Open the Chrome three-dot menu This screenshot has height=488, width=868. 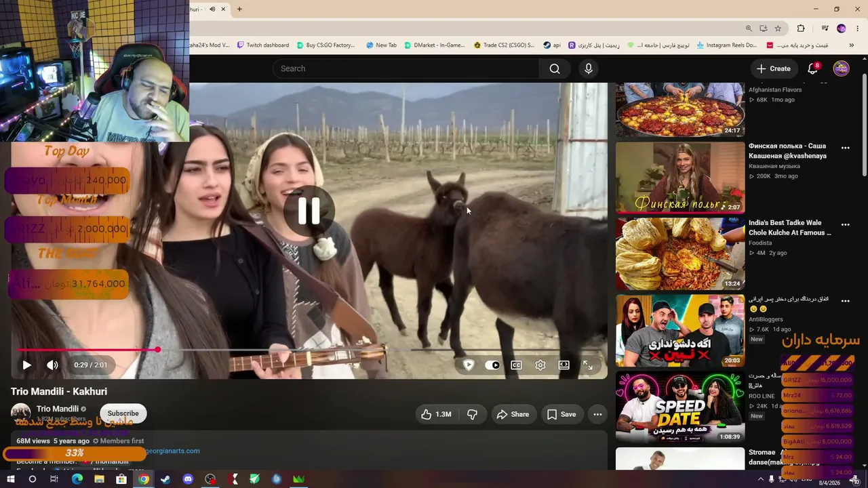point(858,28)
